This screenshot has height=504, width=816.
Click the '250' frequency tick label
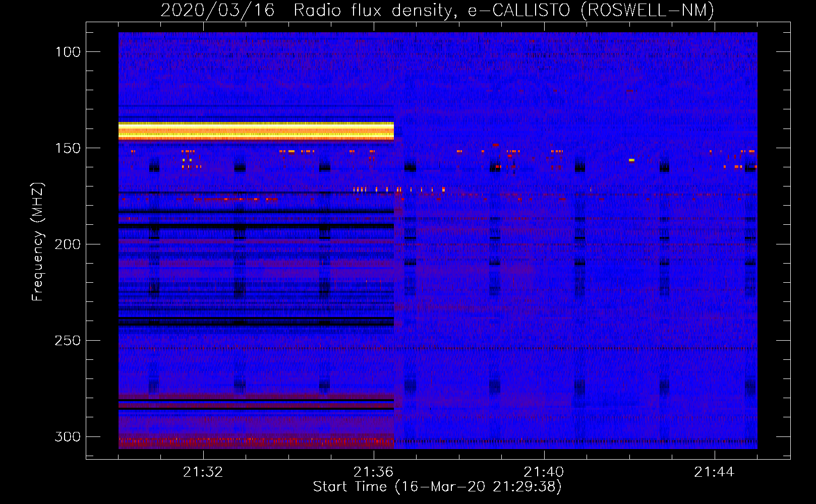[68, 341]
